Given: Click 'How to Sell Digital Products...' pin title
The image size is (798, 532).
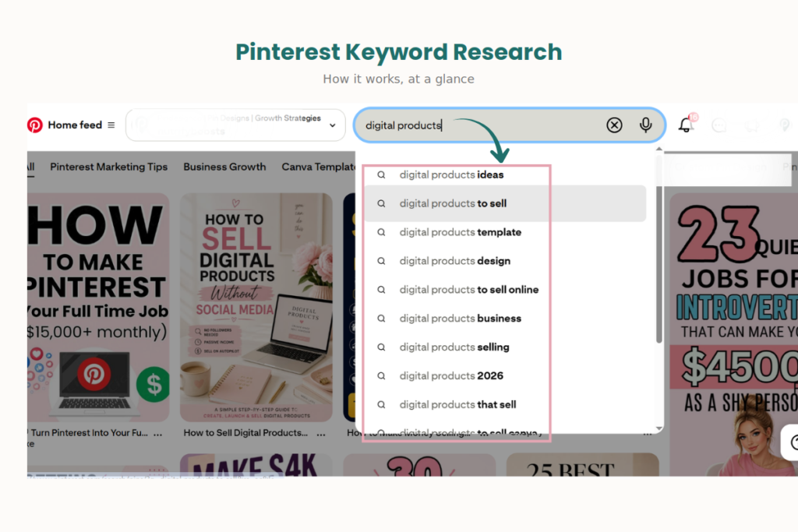Looking at the screenshot, I should pos(245,433).
